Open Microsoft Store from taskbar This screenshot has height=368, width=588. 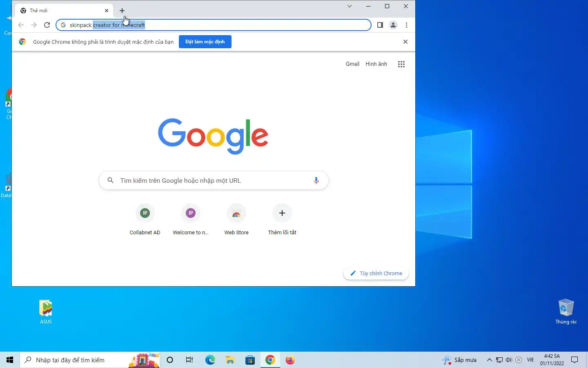(x=250, y=360)
